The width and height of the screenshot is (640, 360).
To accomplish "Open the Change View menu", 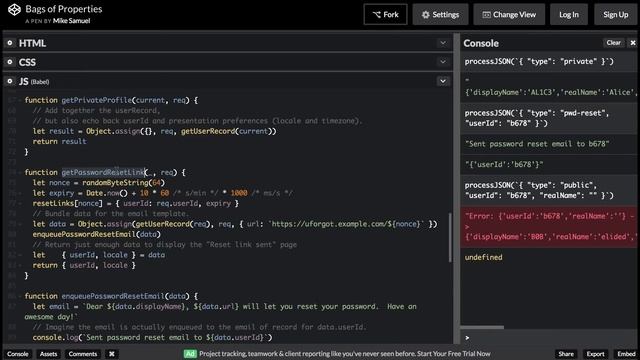I will click(509, 15).
